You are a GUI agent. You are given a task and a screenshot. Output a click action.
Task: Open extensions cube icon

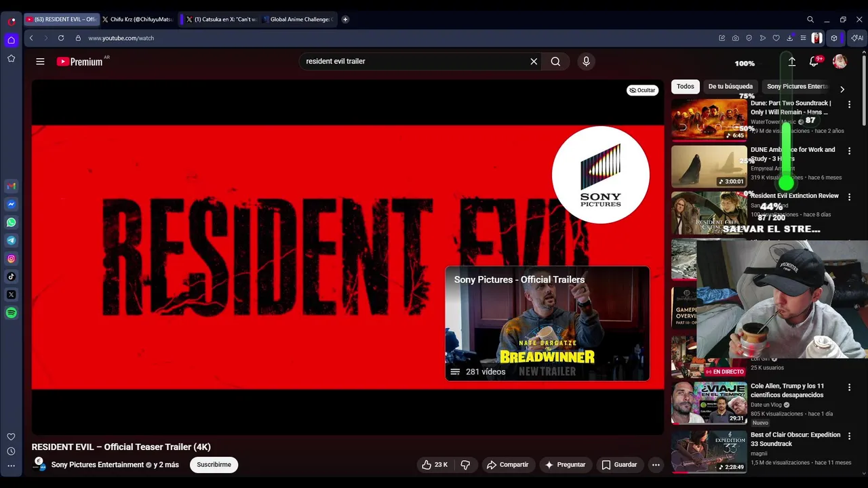(833, 38)
